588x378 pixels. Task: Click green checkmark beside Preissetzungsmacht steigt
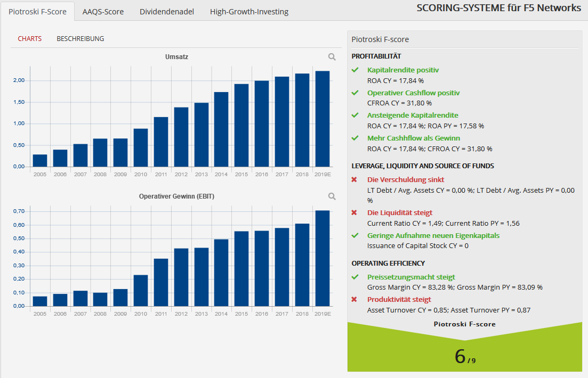click(355, 277)
